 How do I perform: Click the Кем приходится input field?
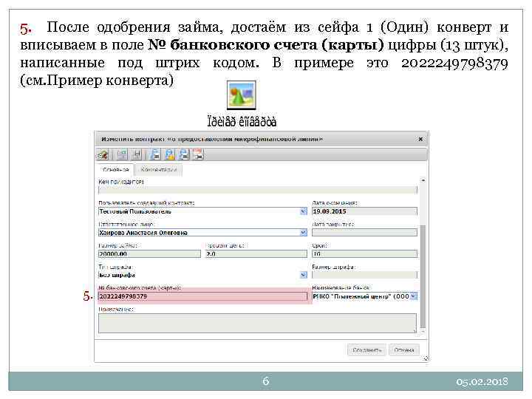coord(258,190)
